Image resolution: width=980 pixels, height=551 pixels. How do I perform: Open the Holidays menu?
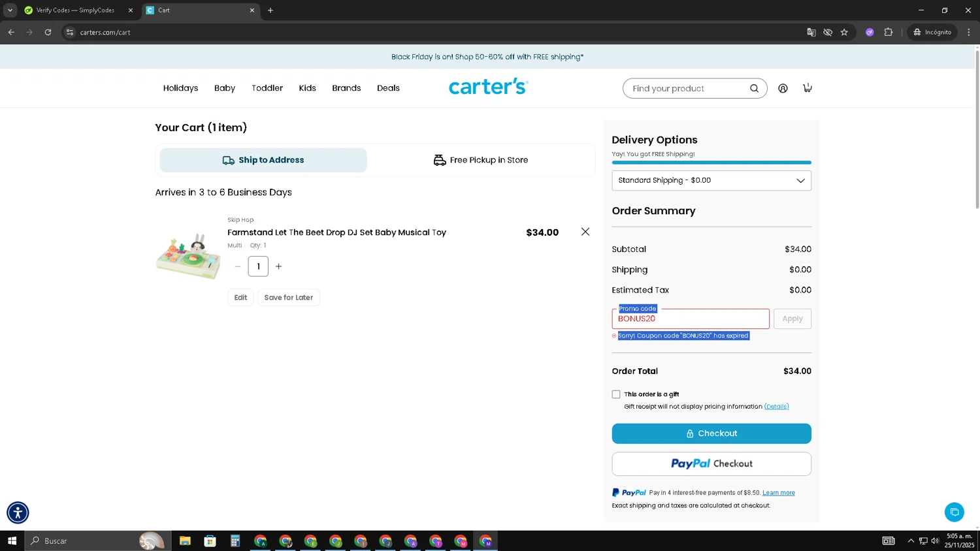click(180, 88)
